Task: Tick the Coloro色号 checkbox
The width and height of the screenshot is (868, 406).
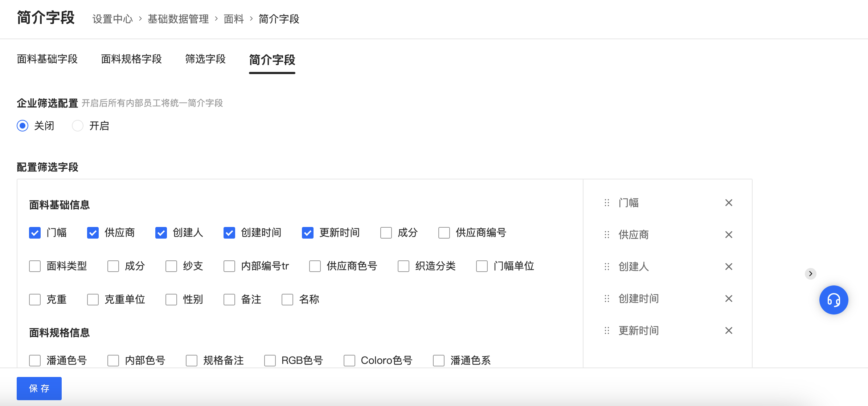Action: click(x=349, y=361)
